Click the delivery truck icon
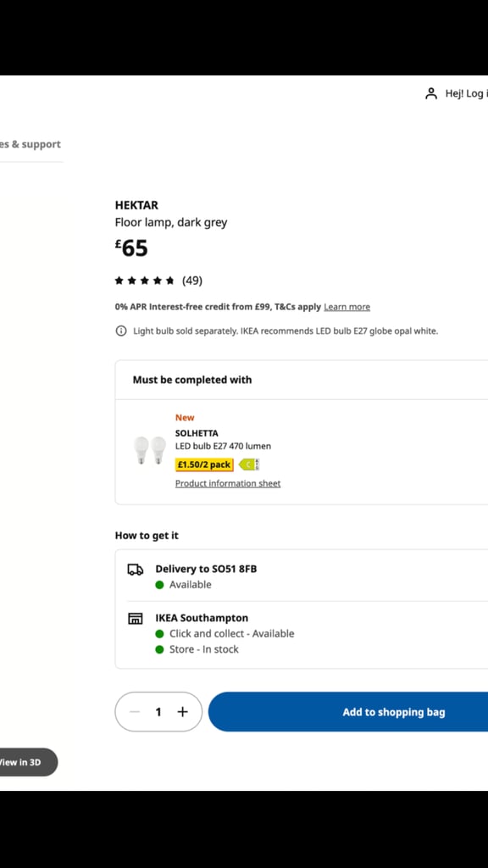Viewport: 488px width, 868px height. pos(136,569)
